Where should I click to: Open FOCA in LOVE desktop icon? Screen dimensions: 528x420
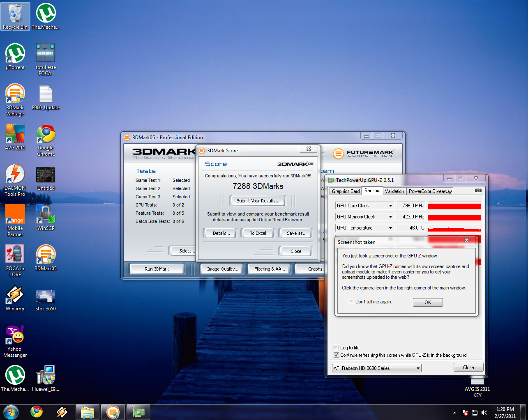(x=15, y=261)
